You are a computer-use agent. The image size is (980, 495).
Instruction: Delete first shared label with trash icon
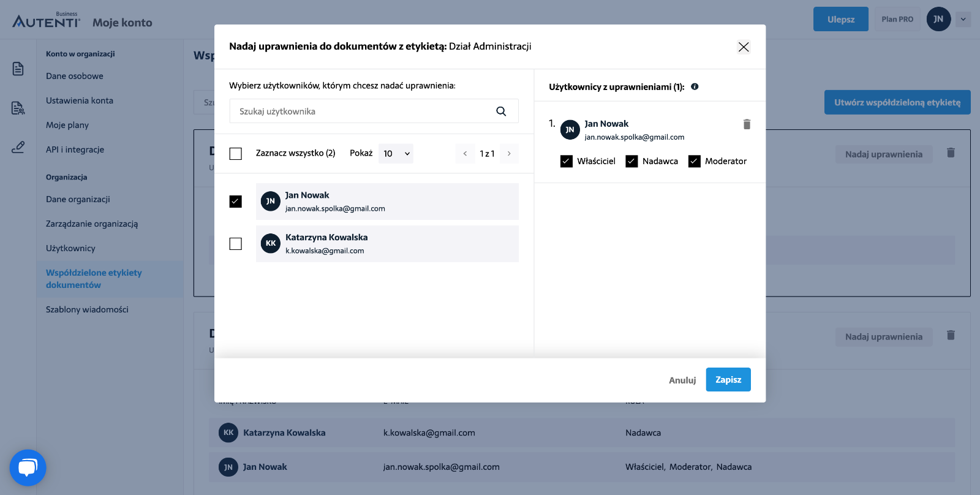tap(951, 153)
